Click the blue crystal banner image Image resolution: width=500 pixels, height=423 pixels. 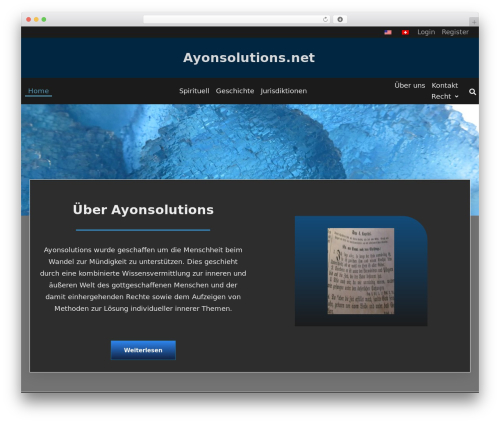point(250,142)
